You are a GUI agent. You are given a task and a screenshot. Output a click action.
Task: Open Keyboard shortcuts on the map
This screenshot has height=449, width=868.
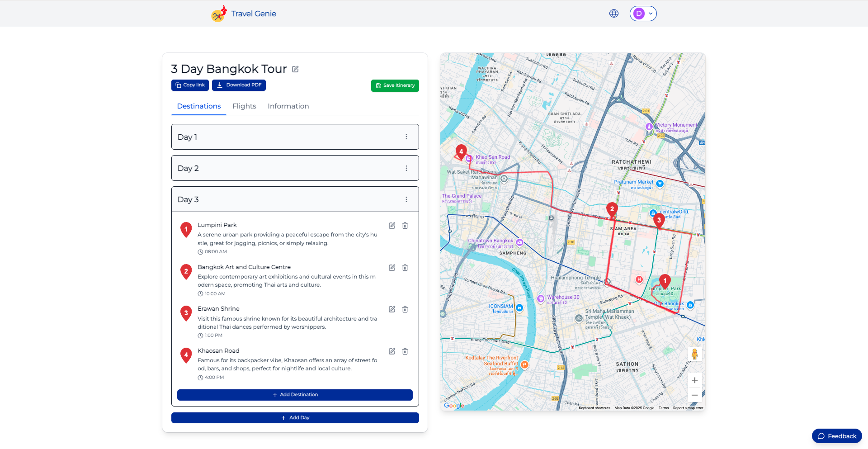[x=594, y=408]
